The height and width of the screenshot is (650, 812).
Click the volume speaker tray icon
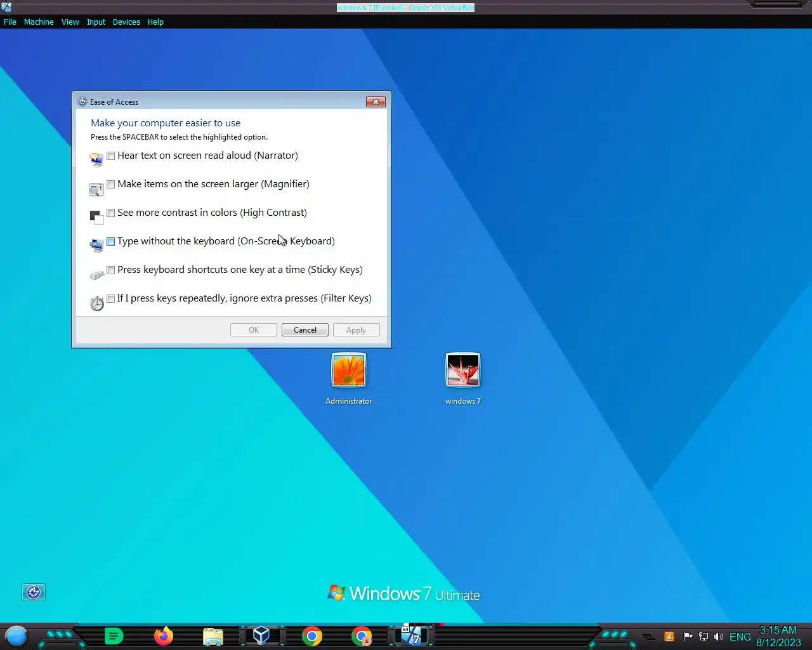[719, 637]
